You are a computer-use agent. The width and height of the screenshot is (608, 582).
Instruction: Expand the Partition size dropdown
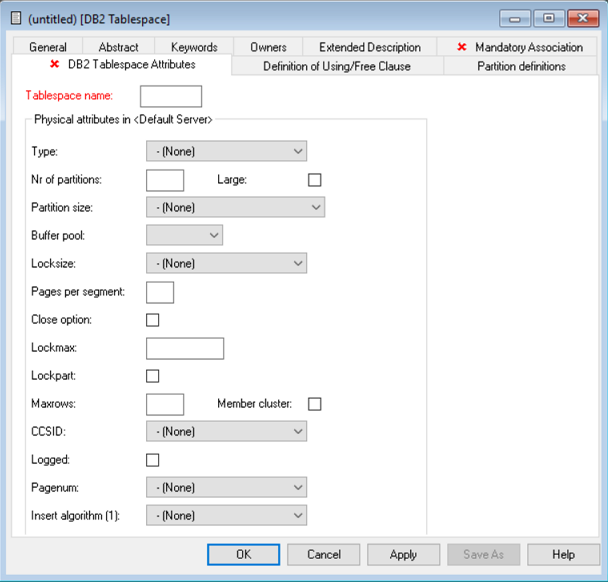(235, 207)
